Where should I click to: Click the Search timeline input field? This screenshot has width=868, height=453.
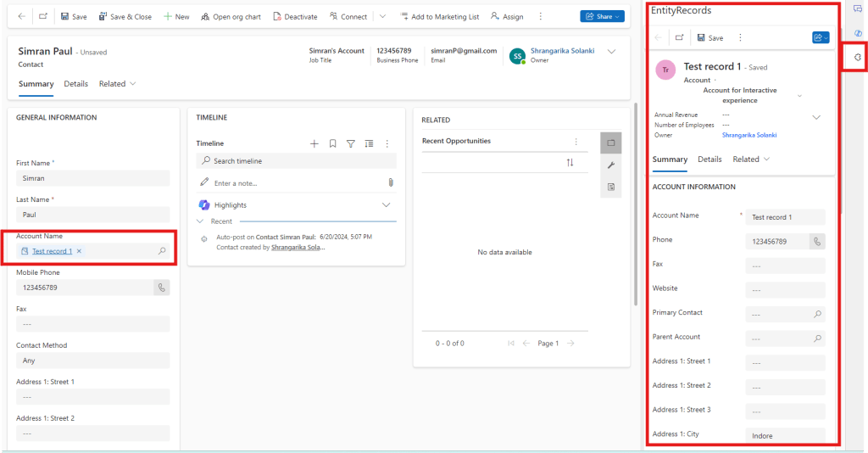point(297,160)
